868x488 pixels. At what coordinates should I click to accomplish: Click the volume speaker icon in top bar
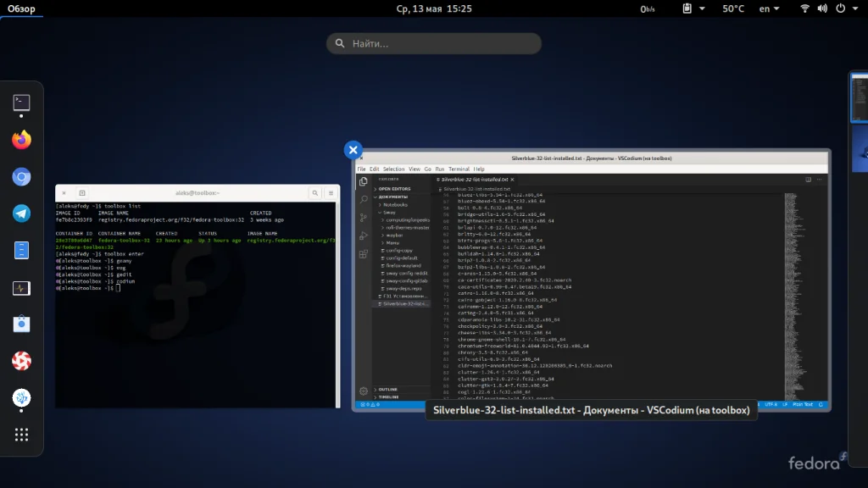click(x=822, y=8)
